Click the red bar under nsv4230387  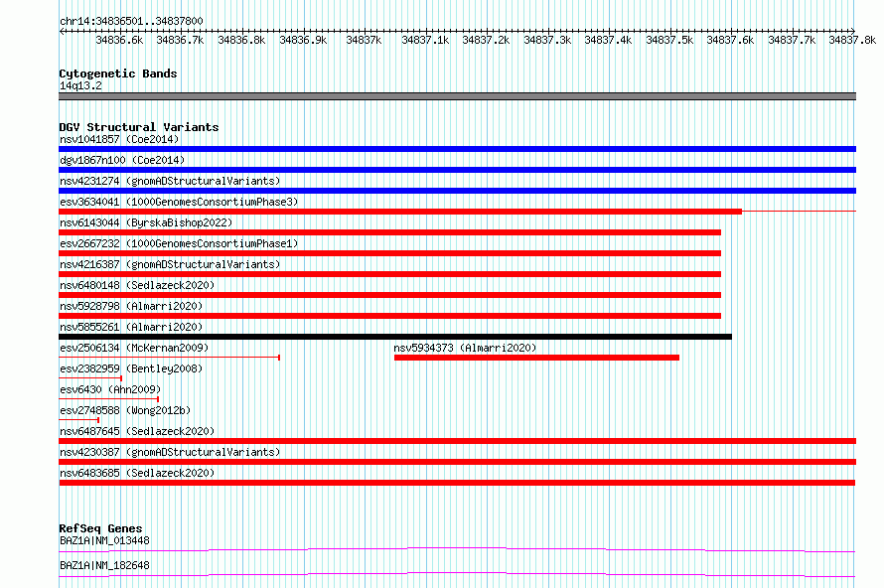[457, 462]
